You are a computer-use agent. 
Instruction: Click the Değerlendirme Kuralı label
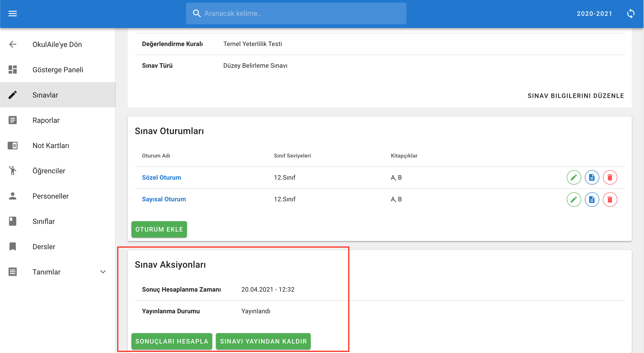tap(172, 44)
